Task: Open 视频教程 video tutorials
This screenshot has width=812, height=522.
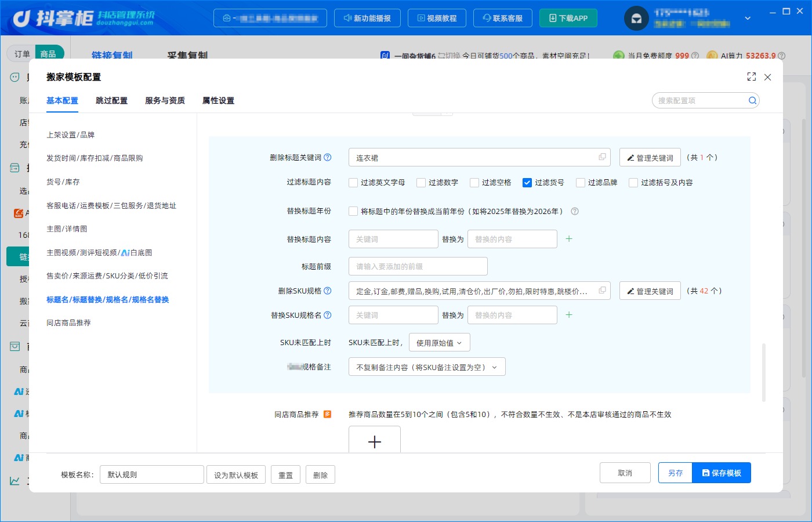Action: pyautogui.click(x=437, y=18)
